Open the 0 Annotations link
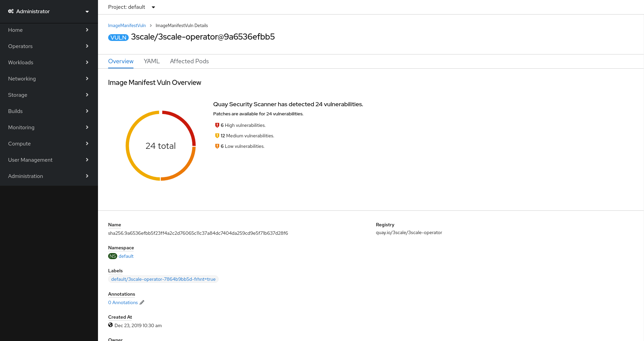 tap(123, 302)
